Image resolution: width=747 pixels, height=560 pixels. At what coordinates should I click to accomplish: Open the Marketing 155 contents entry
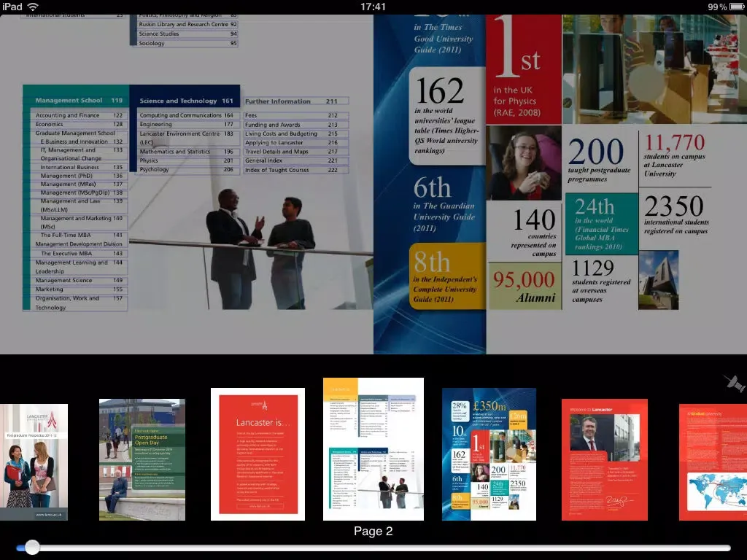tap(79, 289)
